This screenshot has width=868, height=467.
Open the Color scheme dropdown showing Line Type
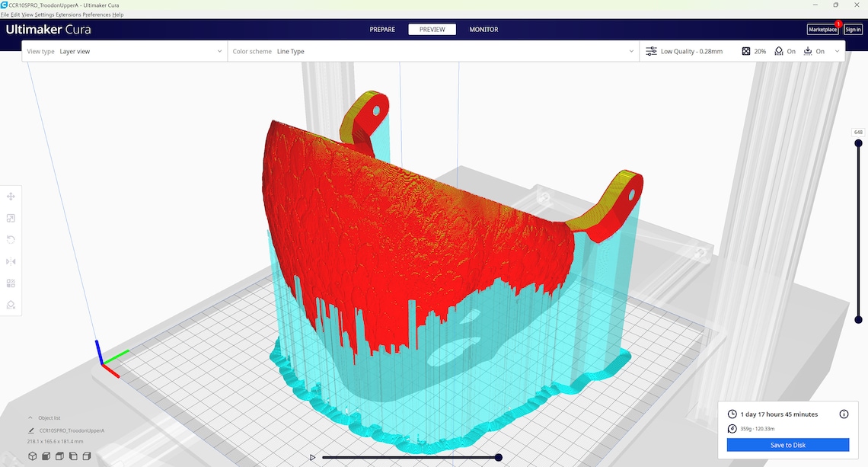pos(430,51)
